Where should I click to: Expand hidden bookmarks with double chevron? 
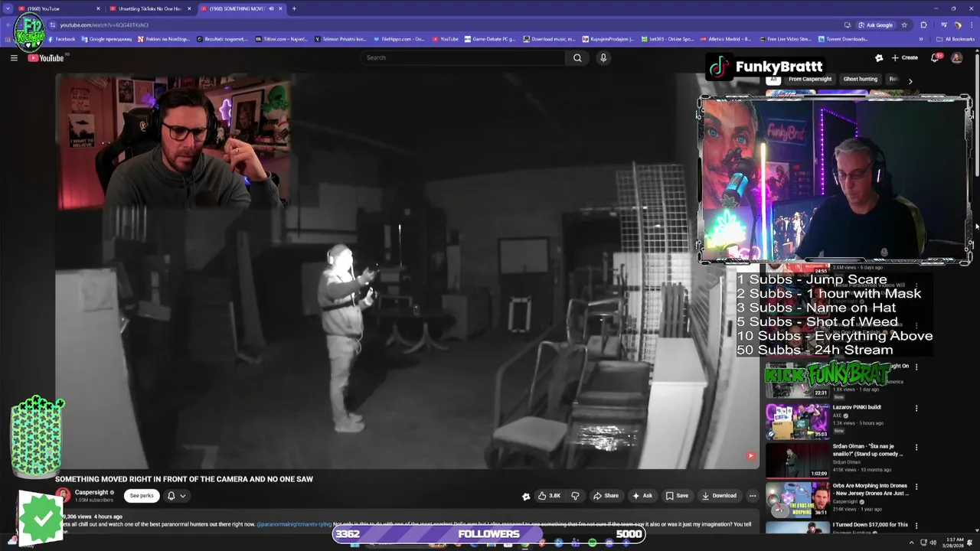tap(921, 39)
